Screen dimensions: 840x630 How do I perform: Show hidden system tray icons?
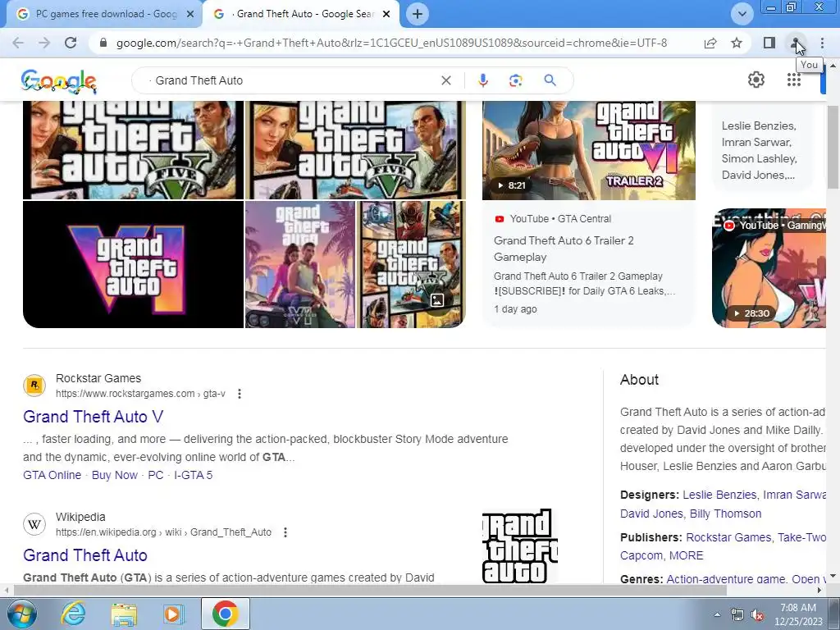tap(717, 615)
